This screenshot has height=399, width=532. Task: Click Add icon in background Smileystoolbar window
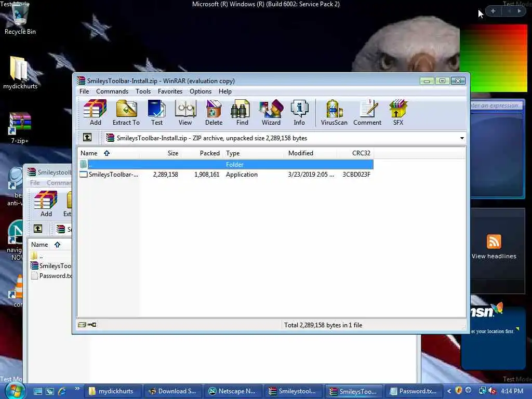(x=46, y=204)
